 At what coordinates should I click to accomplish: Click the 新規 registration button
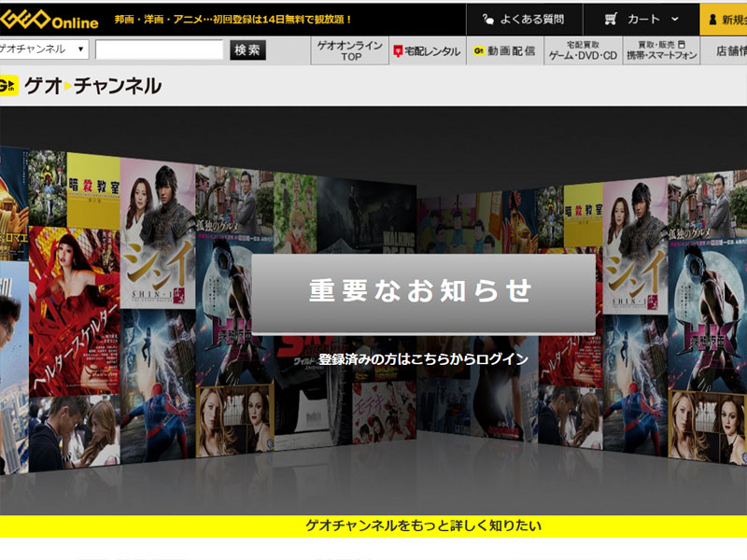pyautogui.click(x=723, y=19)
